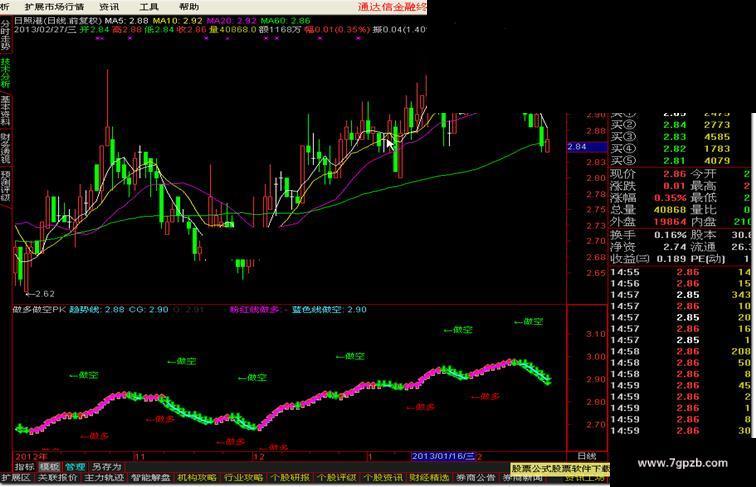Switch to 财务透视 side tab
Viewport: 756px width, 487px height.
[5, 148]
